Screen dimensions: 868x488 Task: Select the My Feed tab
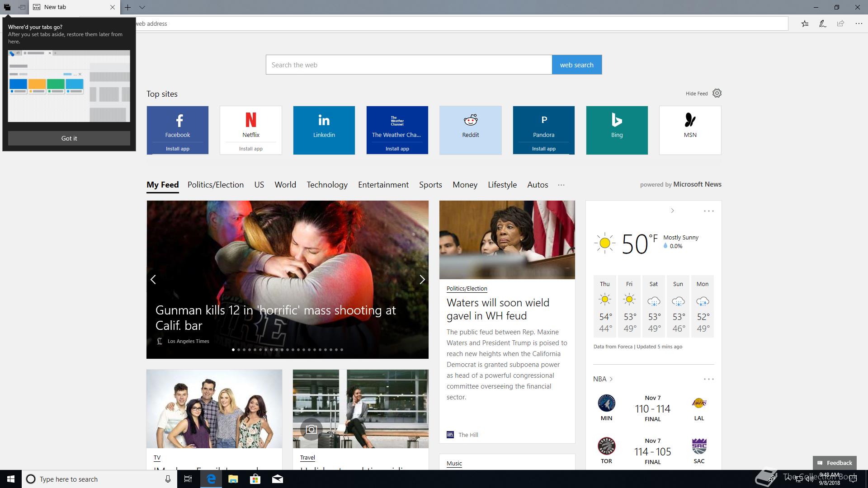point(163,185)
